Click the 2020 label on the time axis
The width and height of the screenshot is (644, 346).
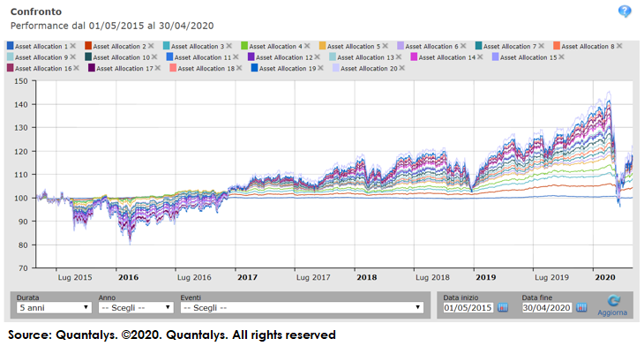pos(605,277)
